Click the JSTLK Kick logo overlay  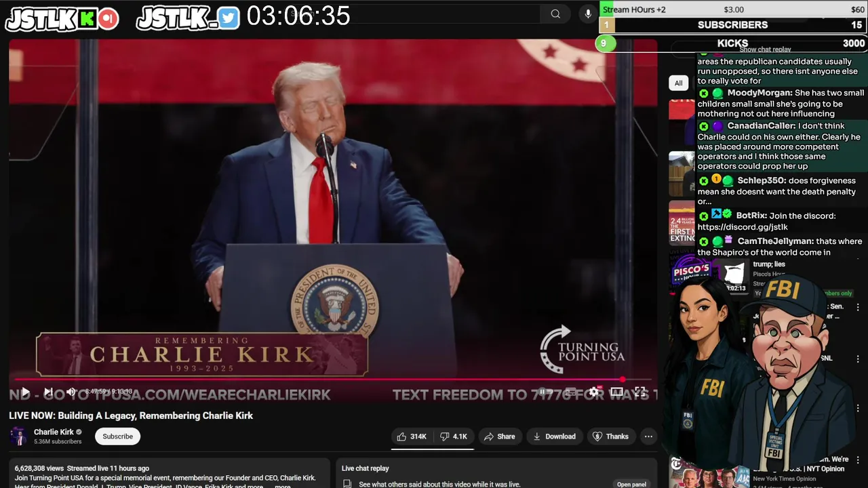pos(62,18)
